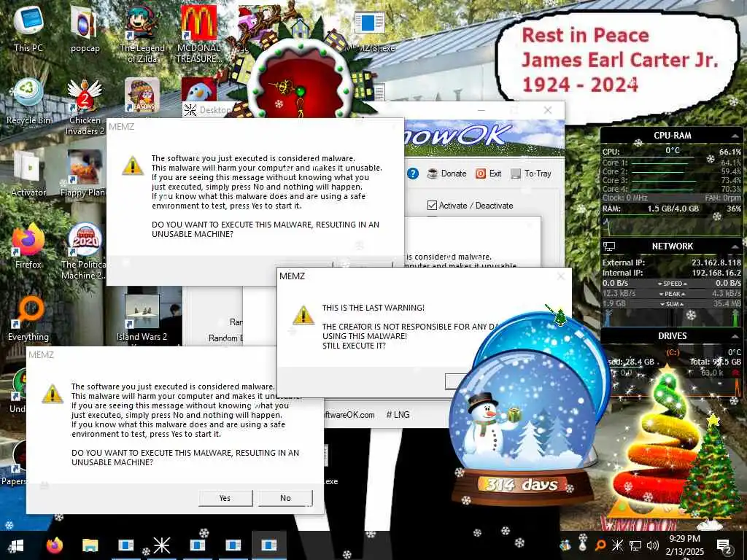Switch to the SnowOK snowflake taskbar item

(x=161, y=545)
